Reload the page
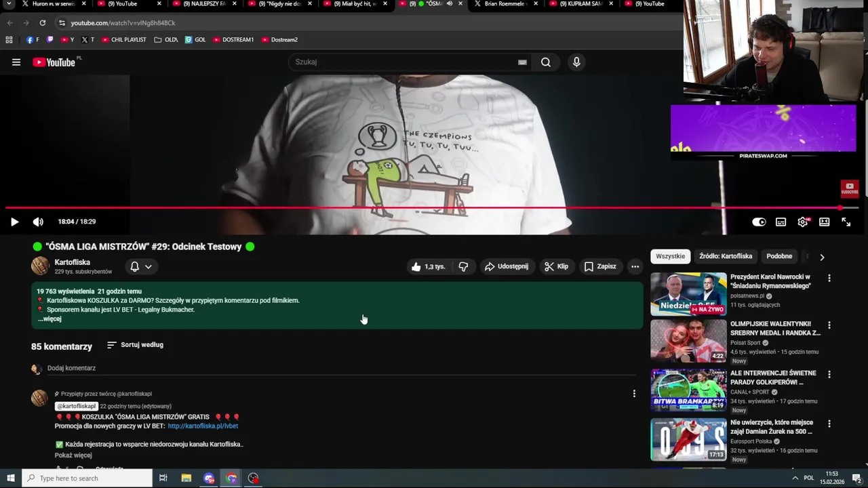This screenshot has width=868, height=488. coord(42,23)
